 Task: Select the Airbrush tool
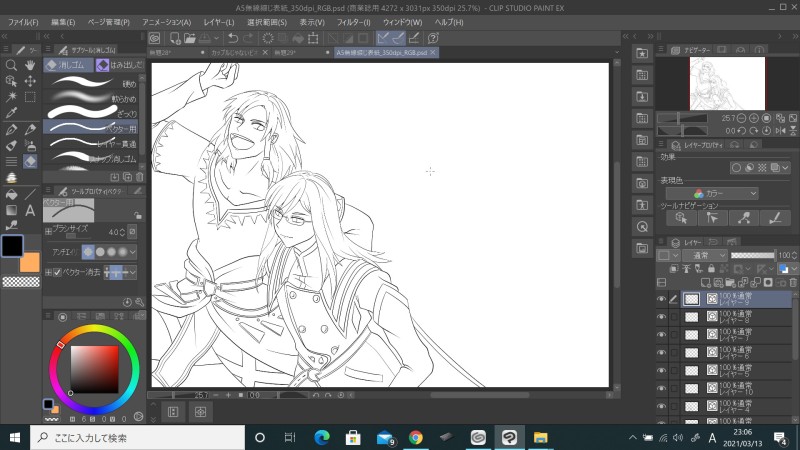(x=30, y=145)
